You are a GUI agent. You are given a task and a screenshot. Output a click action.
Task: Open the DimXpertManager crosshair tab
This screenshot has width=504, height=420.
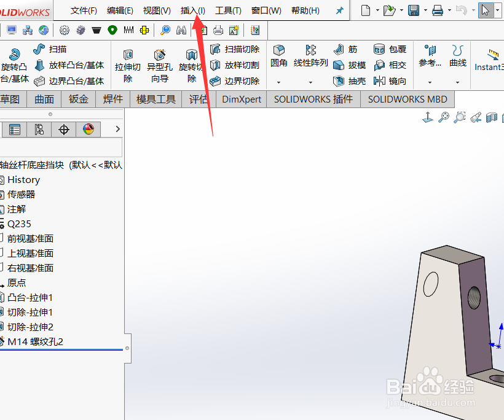coord(64,130)
